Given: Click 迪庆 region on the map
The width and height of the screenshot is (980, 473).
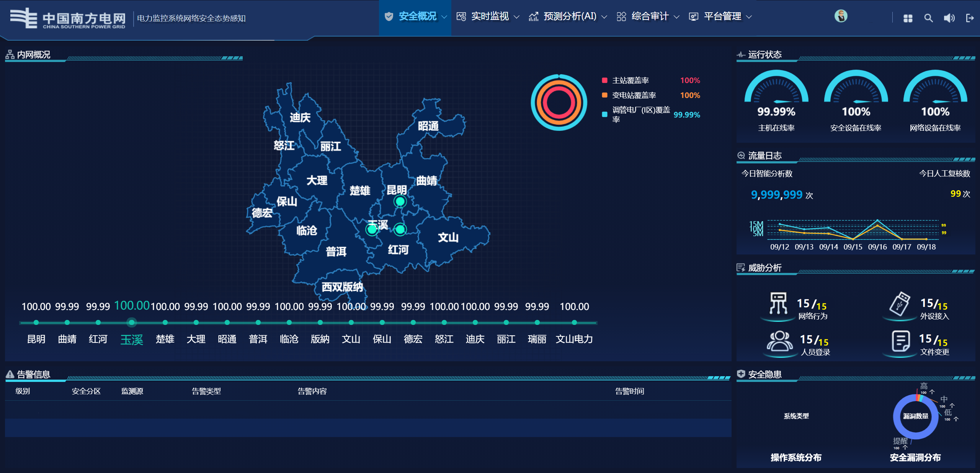Looking at the screenshot, I should (x=300, y=117).
